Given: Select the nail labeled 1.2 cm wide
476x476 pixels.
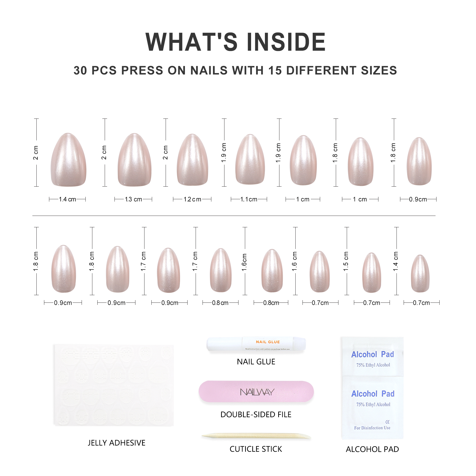Looking at the screenshot, I should click(192, 160).
